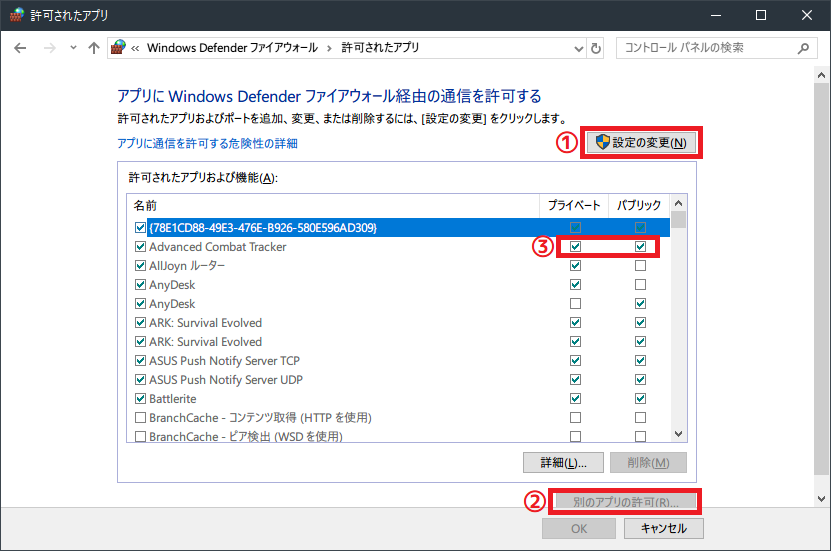The image size is (831, 551).
Task: Refresh the page with the reload icon
Action: click(x=596, y=49)
